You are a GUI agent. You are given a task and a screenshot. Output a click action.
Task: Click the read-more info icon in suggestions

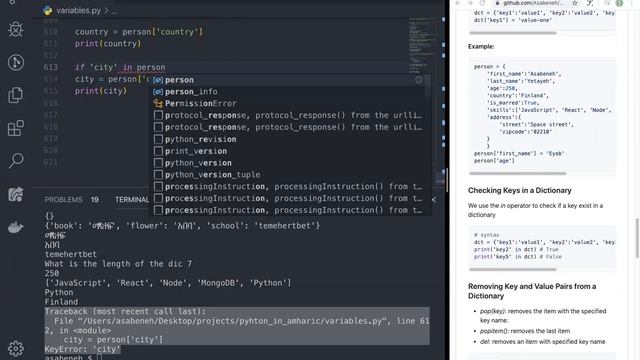(x=418, y=80)
